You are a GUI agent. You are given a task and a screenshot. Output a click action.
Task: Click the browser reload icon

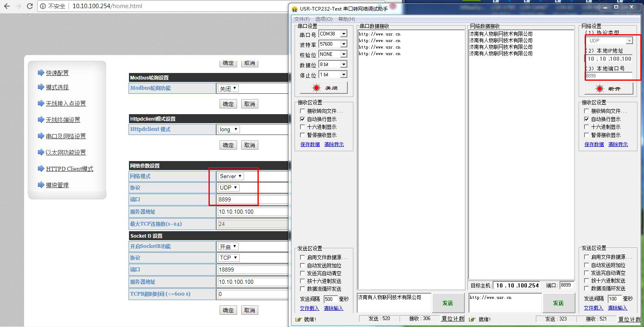29,6
